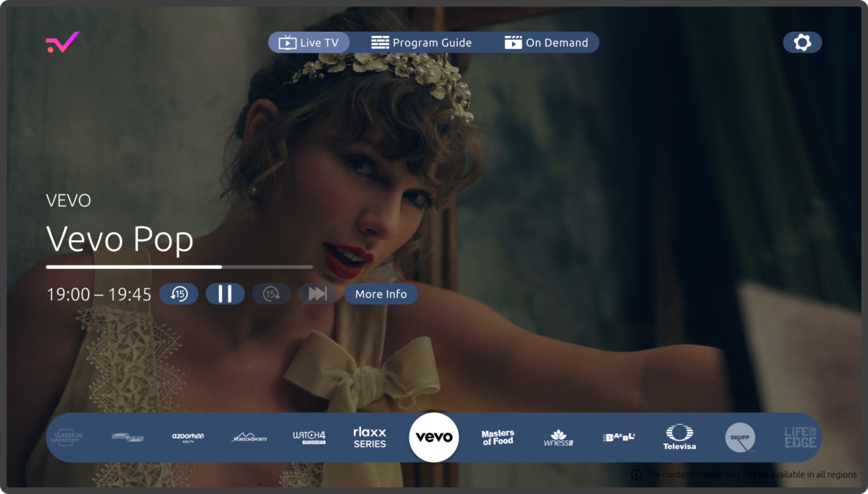The width and height of the screenshot is (868, 494).
Task: Tune to the Televisa channel
Action: coord(679,437)
